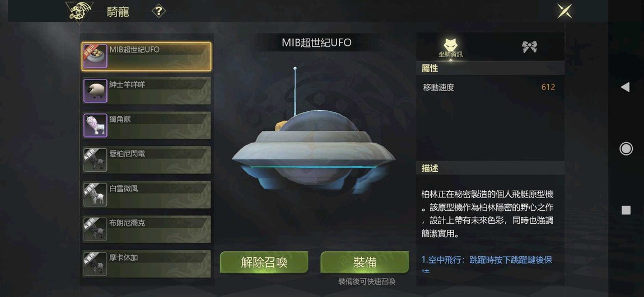
Task: Tap the 裝備 equip button
Action: [x=365, y=262]
